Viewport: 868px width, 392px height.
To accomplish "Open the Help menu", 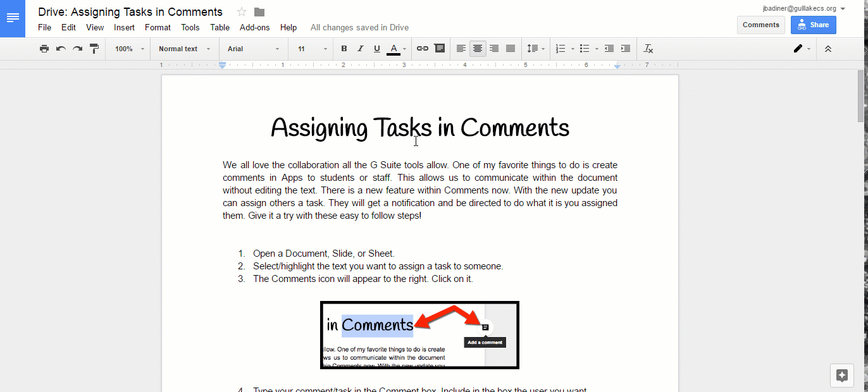I will coord(288,27).
